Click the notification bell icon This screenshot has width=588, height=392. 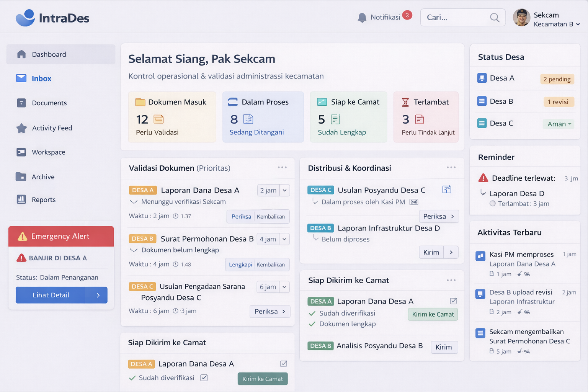pyautogui.click(x=362, y=18)
